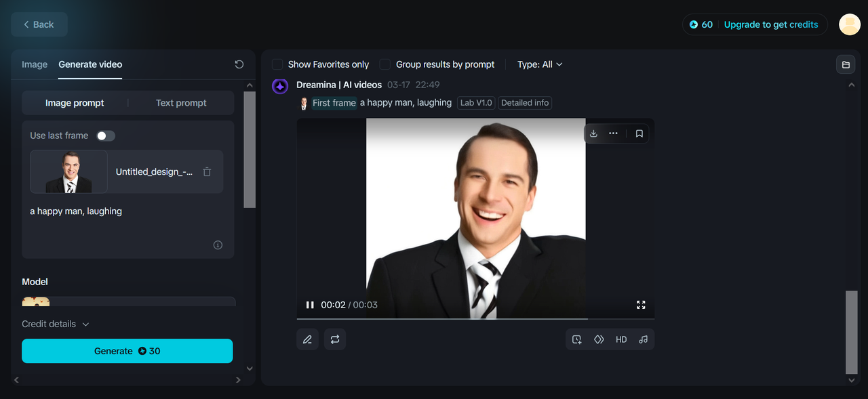868x399 pixels.
Task: Switch to the Text prompt tab
Action: (x=180, y=102)
